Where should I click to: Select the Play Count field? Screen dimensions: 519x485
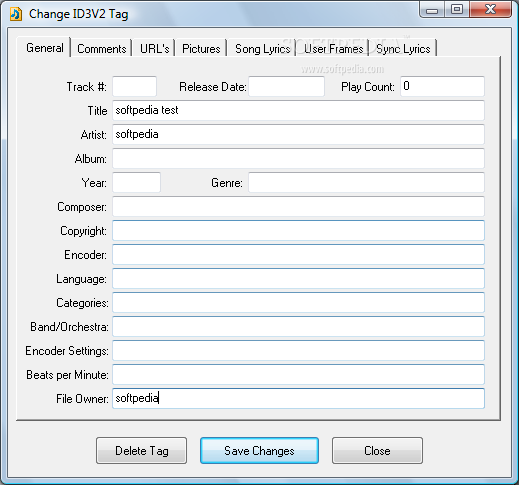pos(442,86)
